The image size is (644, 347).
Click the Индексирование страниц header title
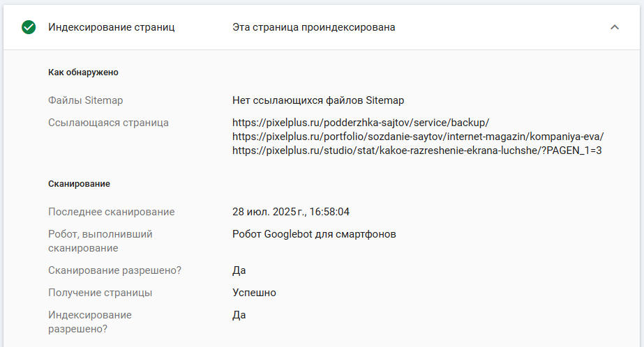click(x=111, y=27)
